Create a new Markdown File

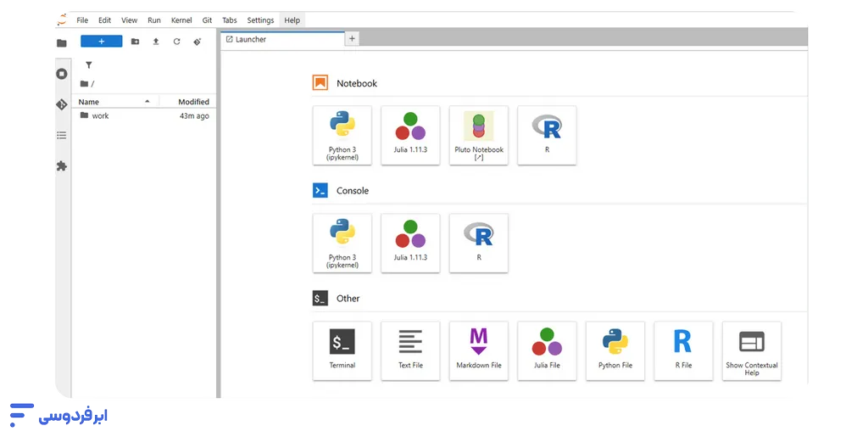(x=479, y=350)
